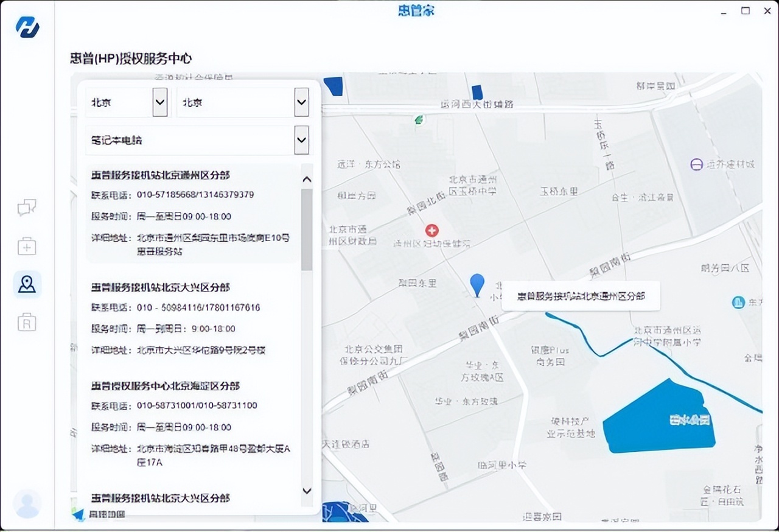Open the wider city dropdown showing 北京

pos(243,102)
